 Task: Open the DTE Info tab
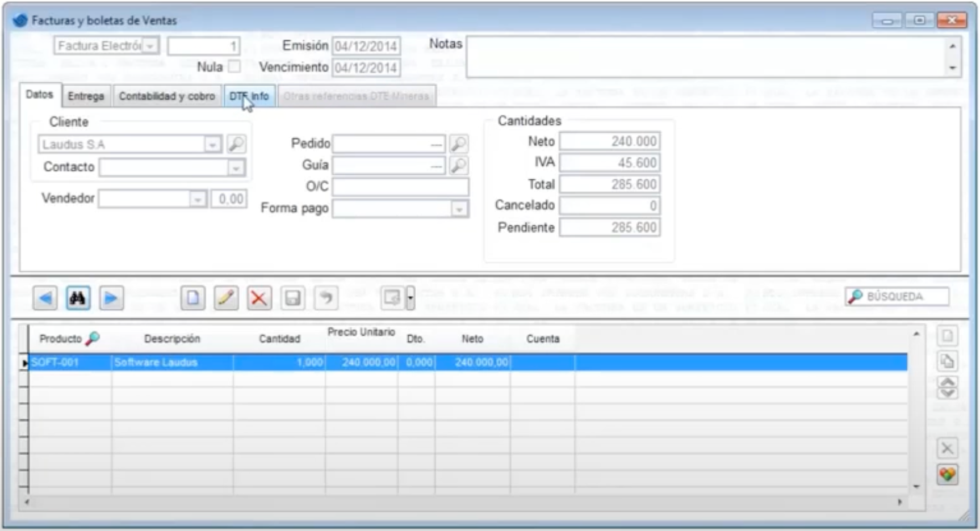tap(249, 96)
